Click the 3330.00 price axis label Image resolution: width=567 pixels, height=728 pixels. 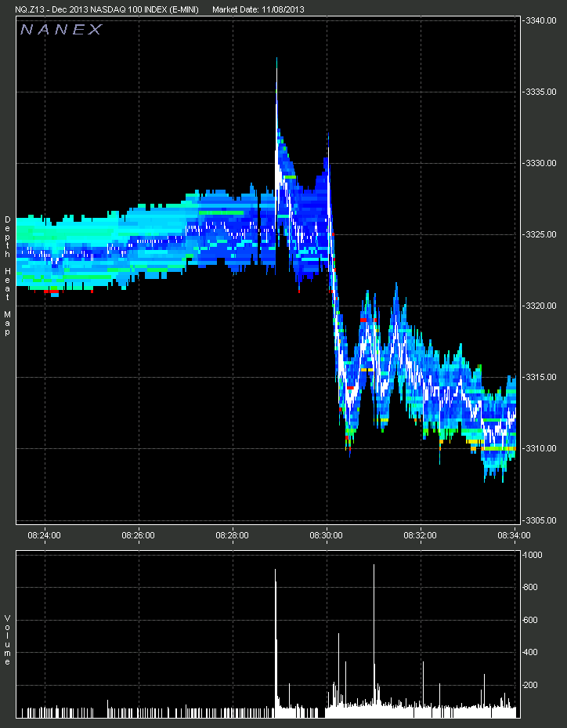540,164
